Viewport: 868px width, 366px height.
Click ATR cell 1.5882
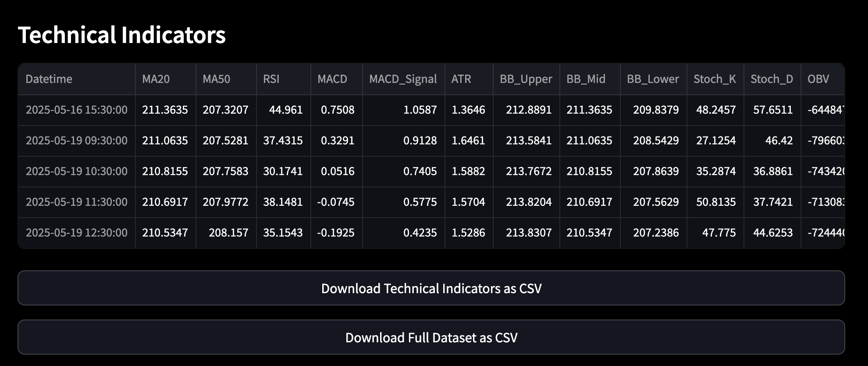point(469,171)
